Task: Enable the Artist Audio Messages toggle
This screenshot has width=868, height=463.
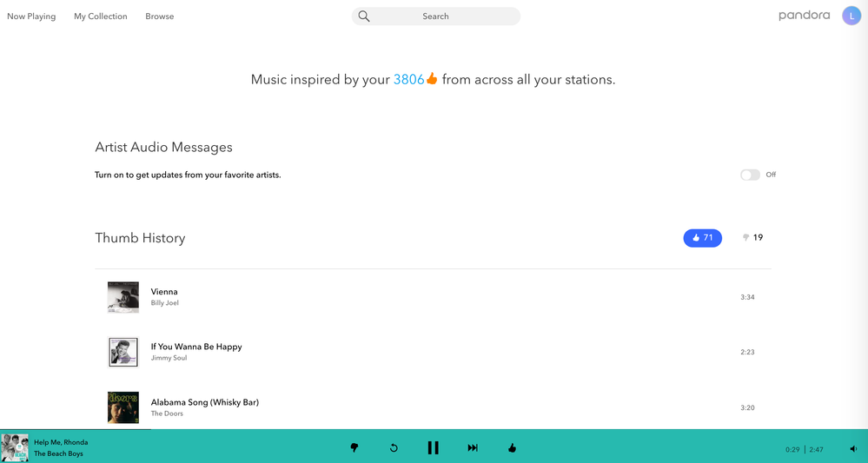Action: tap(750, 175)
